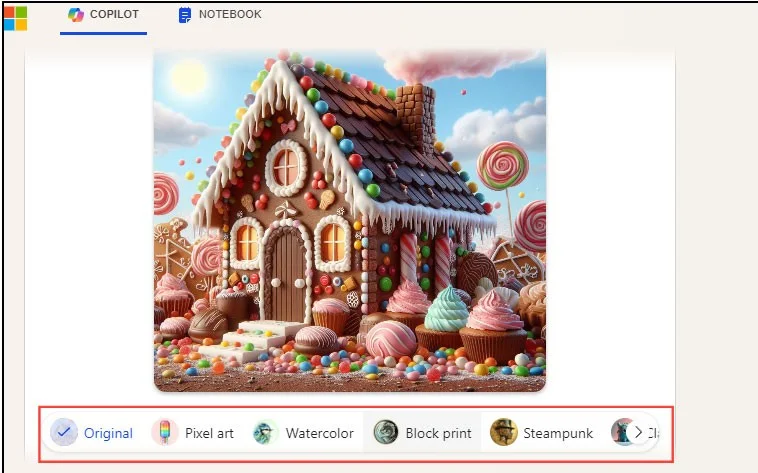Open the generated gingerbread house image

pos(350,220)
